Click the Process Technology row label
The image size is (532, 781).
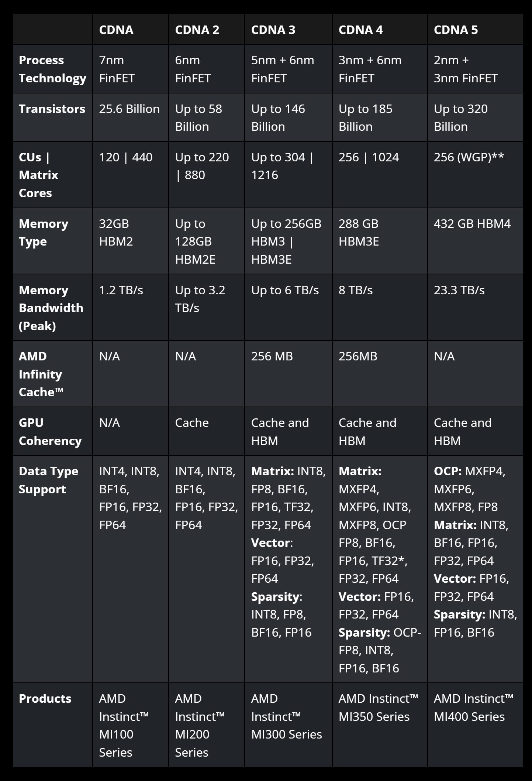pos(52,69)
